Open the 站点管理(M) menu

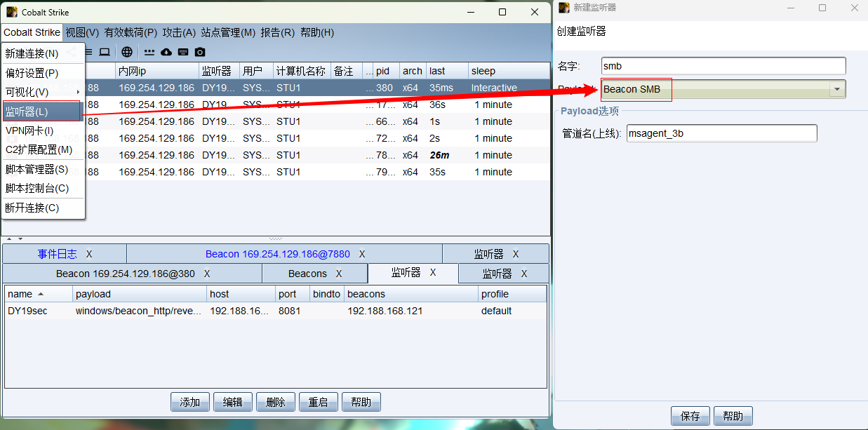pos(228,32)
